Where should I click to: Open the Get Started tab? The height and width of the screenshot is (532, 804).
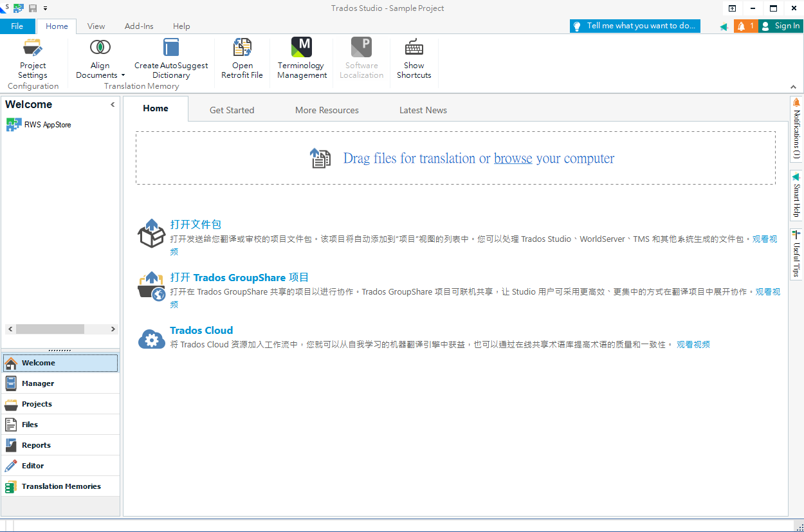point(232,110)
